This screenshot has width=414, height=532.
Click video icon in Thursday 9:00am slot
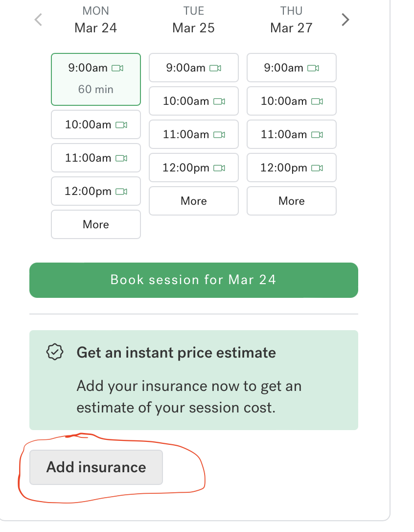point(313,68)
